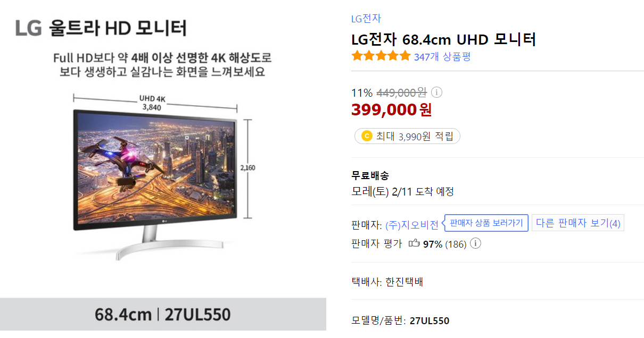The width and height of the screenshot is (644, 338).
Task: Click the thumbs-up seller rating icon
Action: pyautogui.click(x=414, y=243)
